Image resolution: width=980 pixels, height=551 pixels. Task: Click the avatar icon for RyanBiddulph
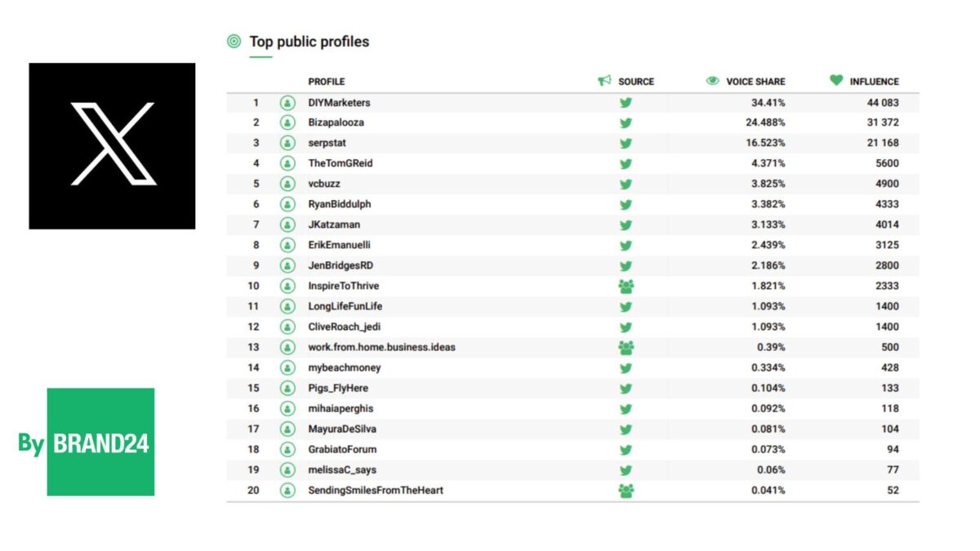coord(287,204)
